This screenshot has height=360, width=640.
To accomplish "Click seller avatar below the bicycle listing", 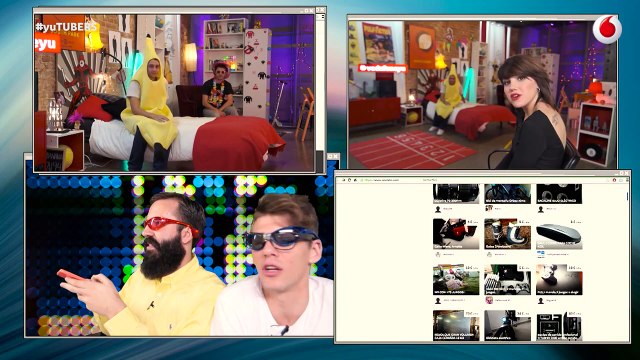I will (x=489, y=209).
